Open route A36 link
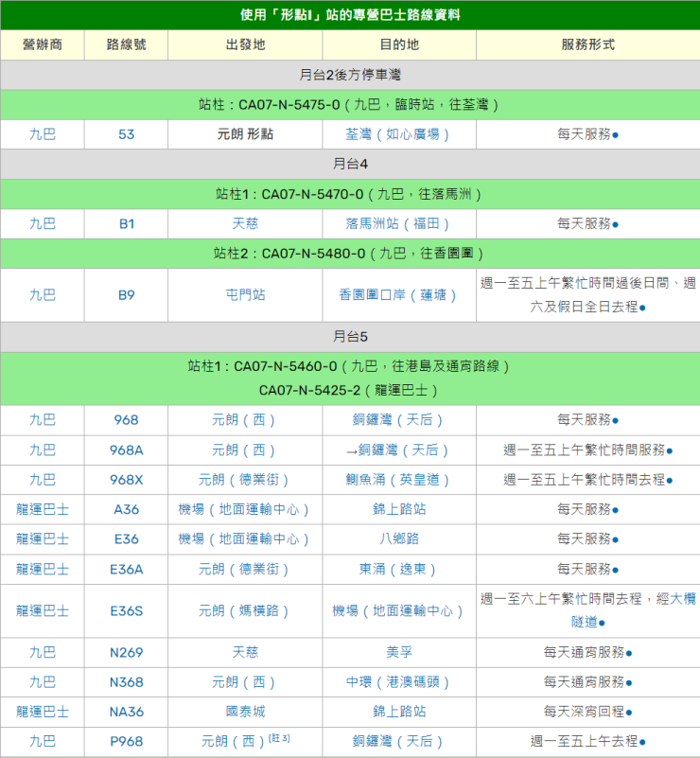 click(126, 509)
